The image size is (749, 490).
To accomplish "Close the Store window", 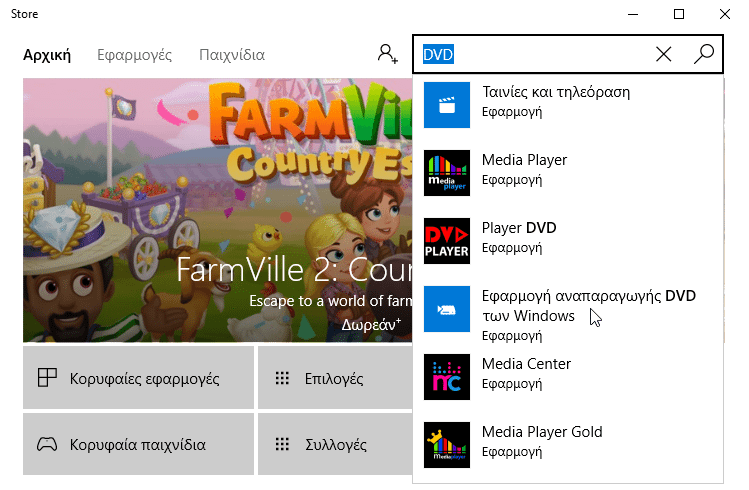I will (x=725, y=14).
